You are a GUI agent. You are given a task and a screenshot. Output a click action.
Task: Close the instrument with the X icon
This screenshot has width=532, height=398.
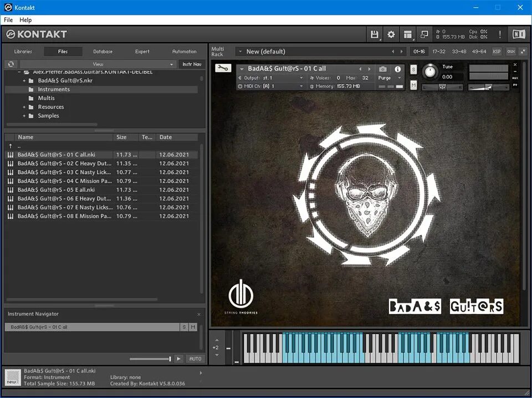515,64
